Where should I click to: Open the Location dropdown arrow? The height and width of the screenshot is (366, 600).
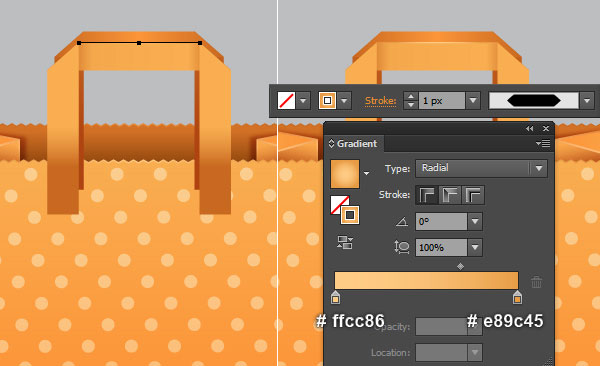click(x=475, y=353)
